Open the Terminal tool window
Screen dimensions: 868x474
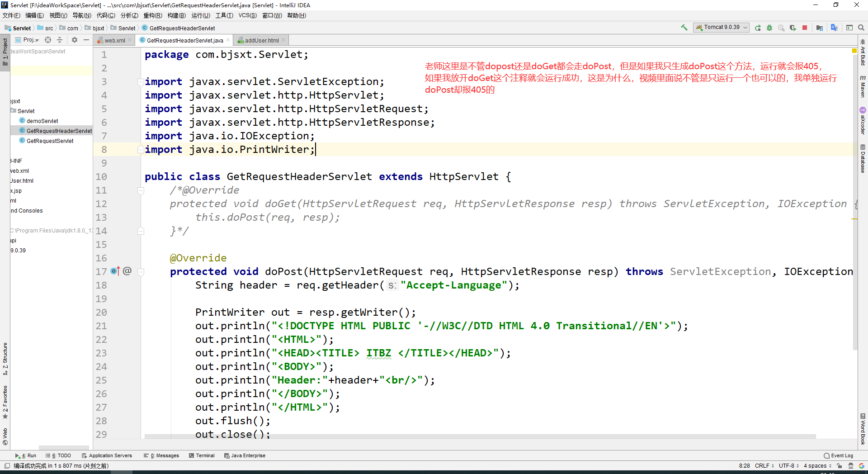[202, 455]
